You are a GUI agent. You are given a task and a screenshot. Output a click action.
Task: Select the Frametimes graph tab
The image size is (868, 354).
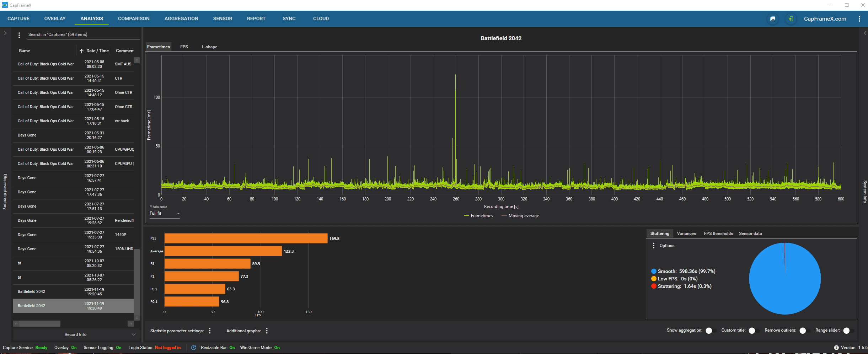(159, 47)
